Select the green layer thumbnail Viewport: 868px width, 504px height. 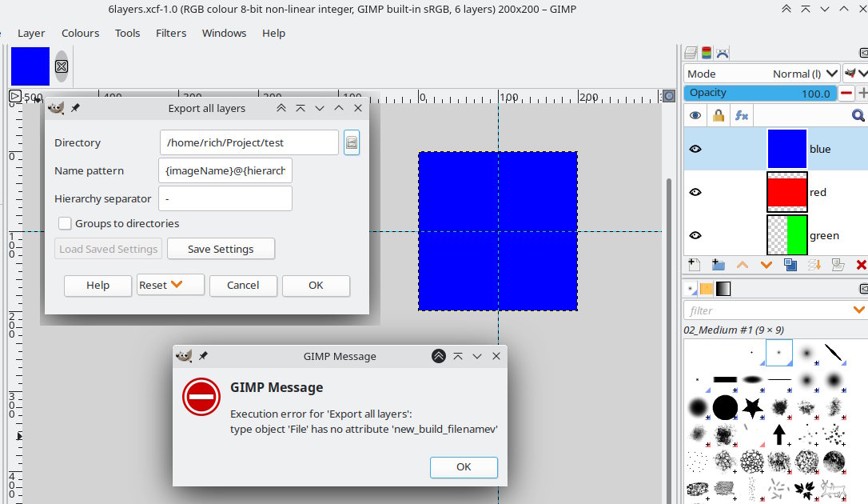tap(786, 235)
